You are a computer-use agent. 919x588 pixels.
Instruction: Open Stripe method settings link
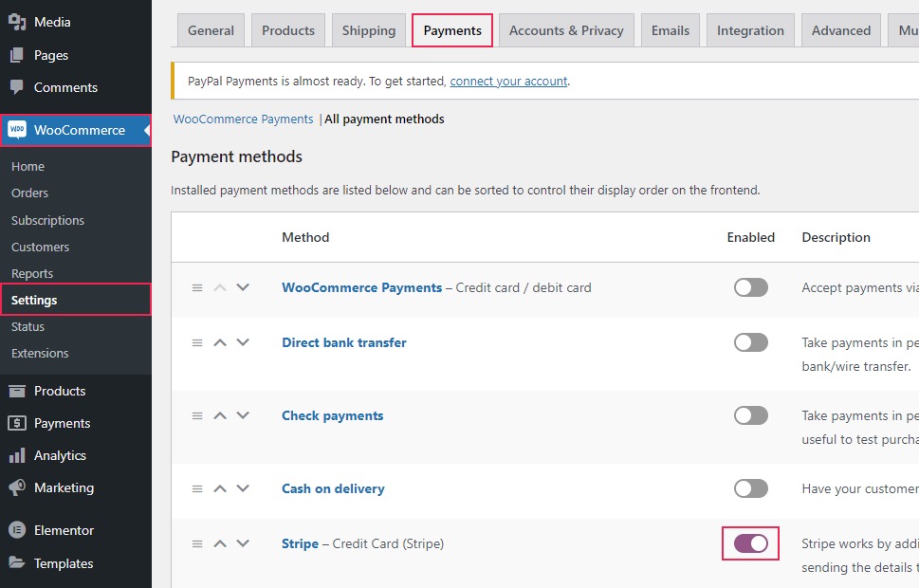pyautogui.click(x=300, y=544)
